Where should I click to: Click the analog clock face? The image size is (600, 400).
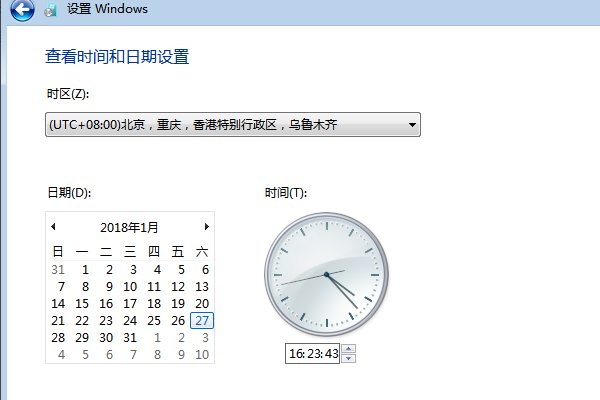coord(326,274)
